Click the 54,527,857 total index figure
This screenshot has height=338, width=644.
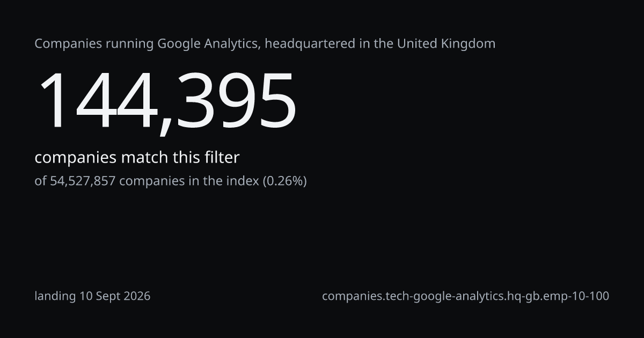(x=83, y=181)
